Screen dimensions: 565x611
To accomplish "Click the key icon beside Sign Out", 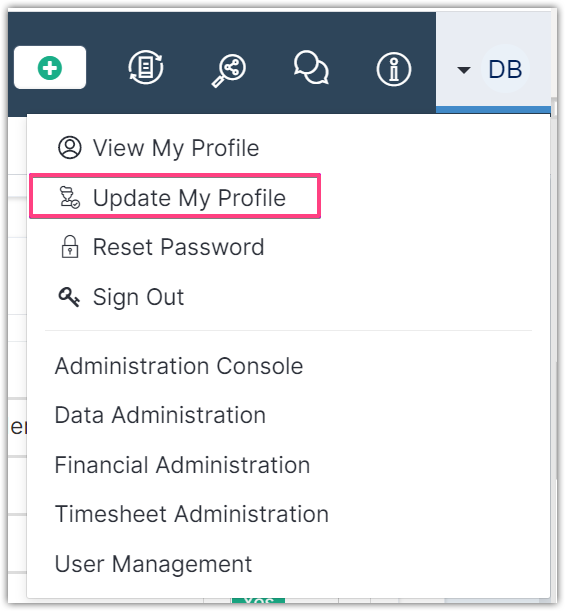I will [69, 297].
